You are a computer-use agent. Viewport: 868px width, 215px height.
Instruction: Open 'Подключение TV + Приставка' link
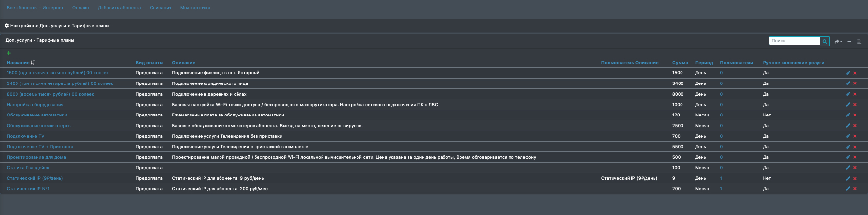coord(40,147)
